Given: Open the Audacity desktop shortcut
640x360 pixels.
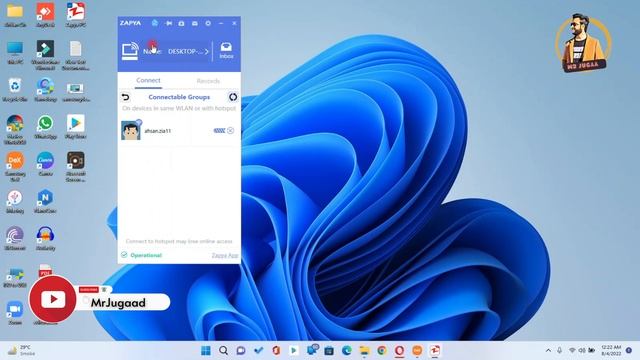Looking at the screenshot, I should pos(45,238).
